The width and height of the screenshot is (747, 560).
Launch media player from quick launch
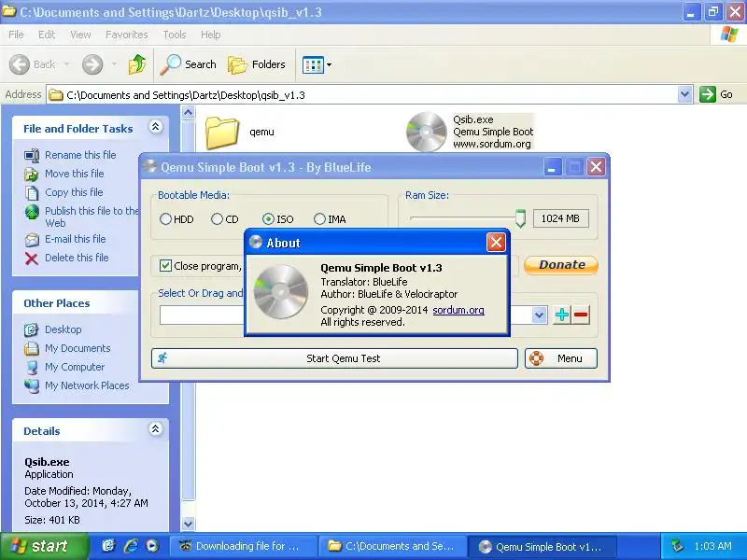click(152, 546)
